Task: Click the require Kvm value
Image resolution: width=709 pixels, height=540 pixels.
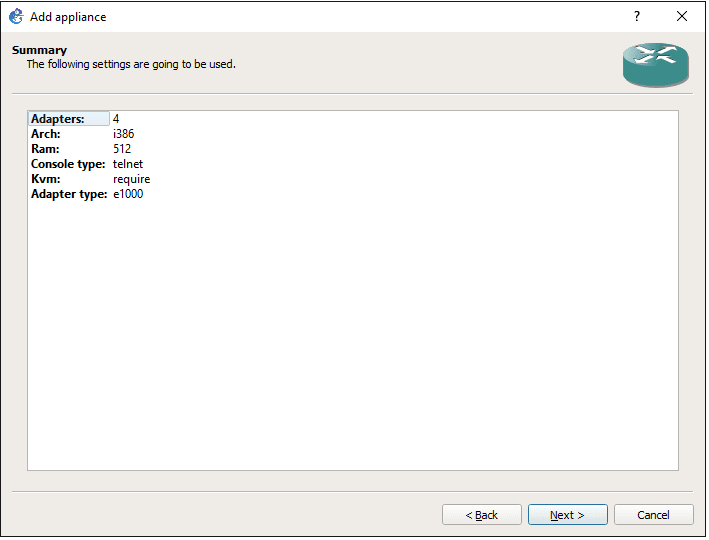Action: (x=131, y=179)
